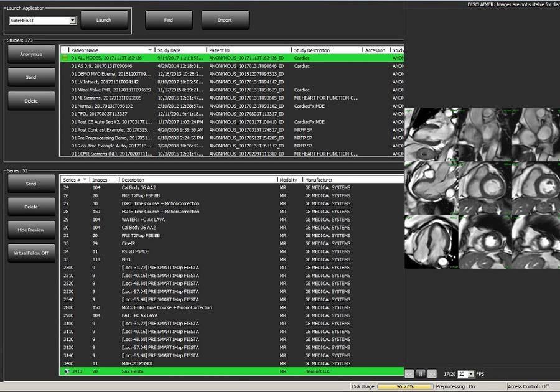Select the bottom-left cardiac preview thumbnail

pyautogui.click(x=431, y=241)
